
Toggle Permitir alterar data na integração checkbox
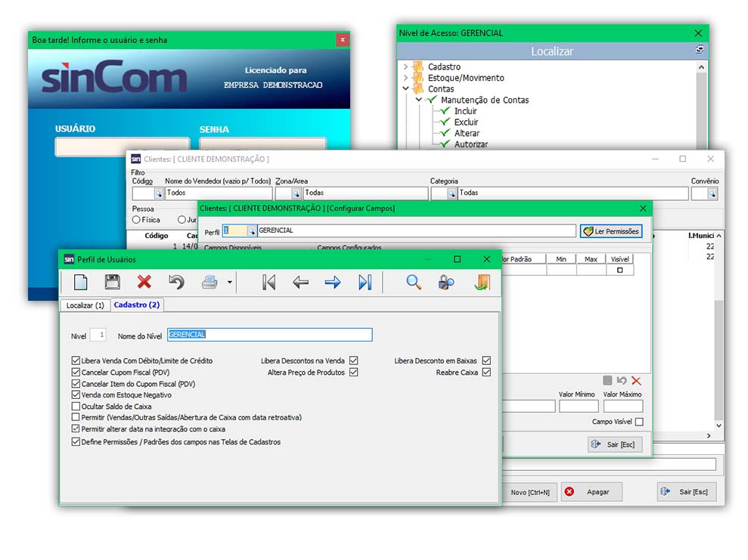tap(76, 429)
